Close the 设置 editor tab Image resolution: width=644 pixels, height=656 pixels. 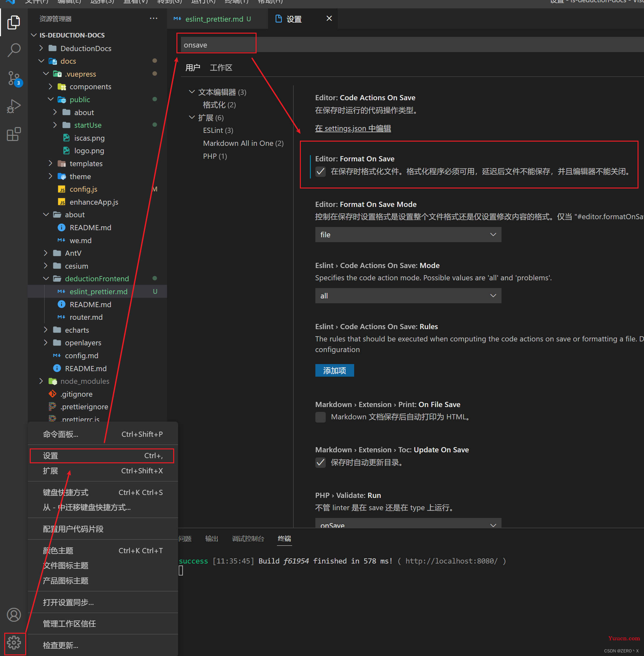(329, 19)
